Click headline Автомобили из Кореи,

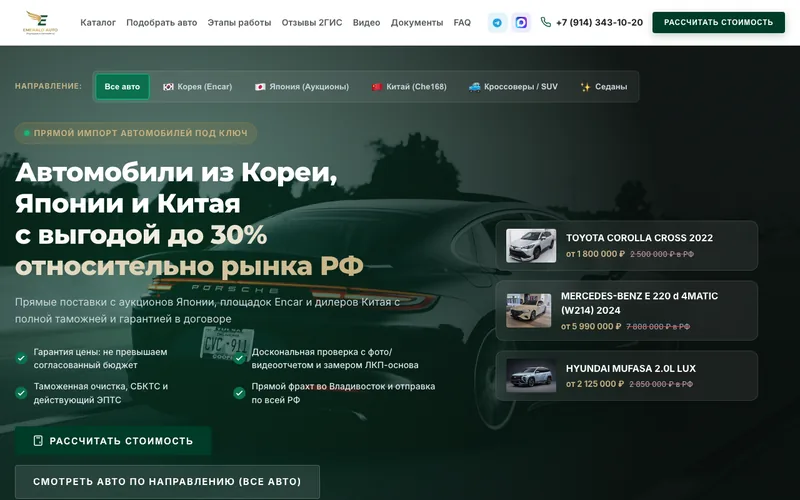[177, 172]
